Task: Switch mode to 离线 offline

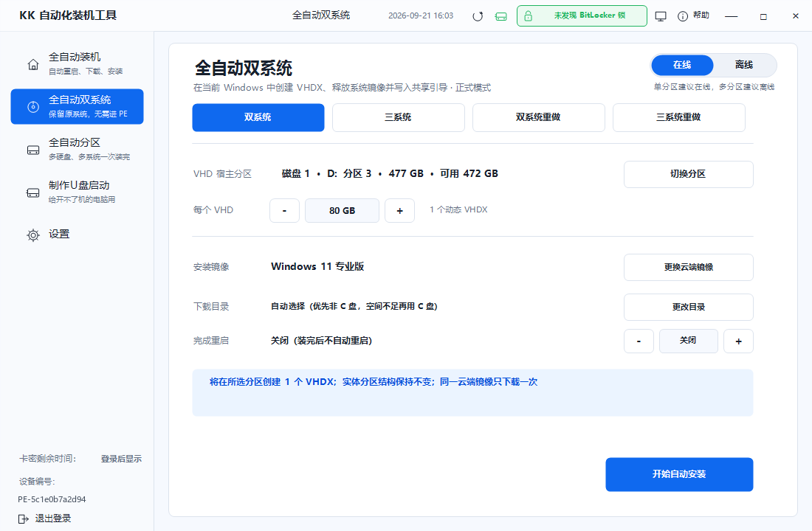Action: tap(743, 65)
